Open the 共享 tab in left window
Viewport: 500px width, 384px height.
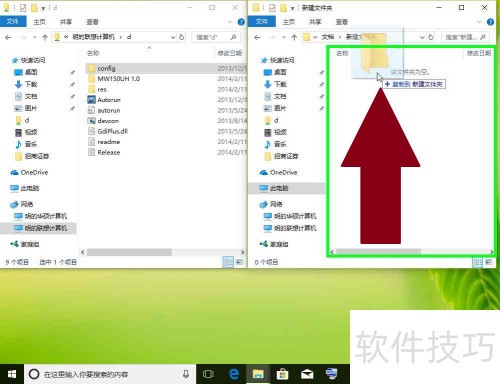[x=66, y=22]
